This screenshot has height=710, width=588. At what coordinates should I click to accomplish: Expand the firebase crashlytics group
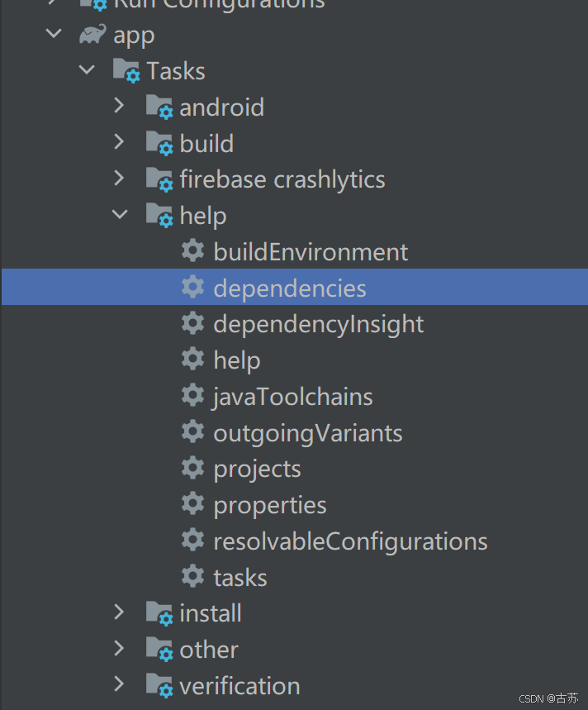click(119, 179)
